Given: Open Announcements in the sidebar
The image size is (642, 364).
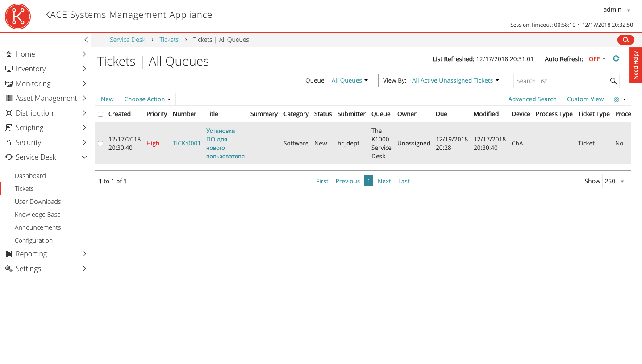Looking at the screenshot, I should [x=38, y=227].
